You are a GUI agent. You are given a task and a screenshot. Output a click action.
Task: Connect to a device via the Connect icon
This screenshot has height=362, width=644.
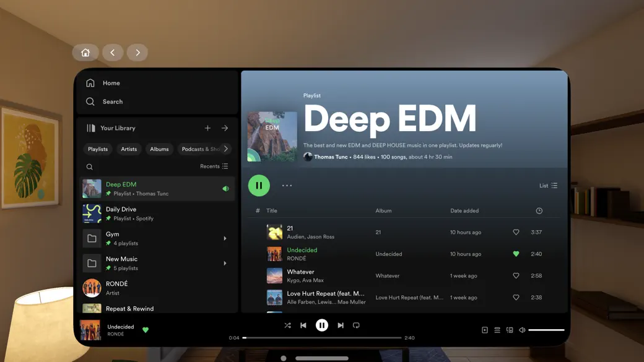point(510,330)
